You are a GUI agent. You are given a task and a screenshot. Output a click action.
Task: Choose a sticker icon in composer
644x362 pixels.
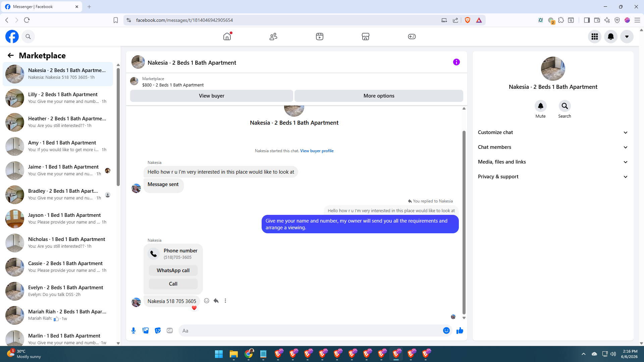pyautogui.click(x=158, y=330)
